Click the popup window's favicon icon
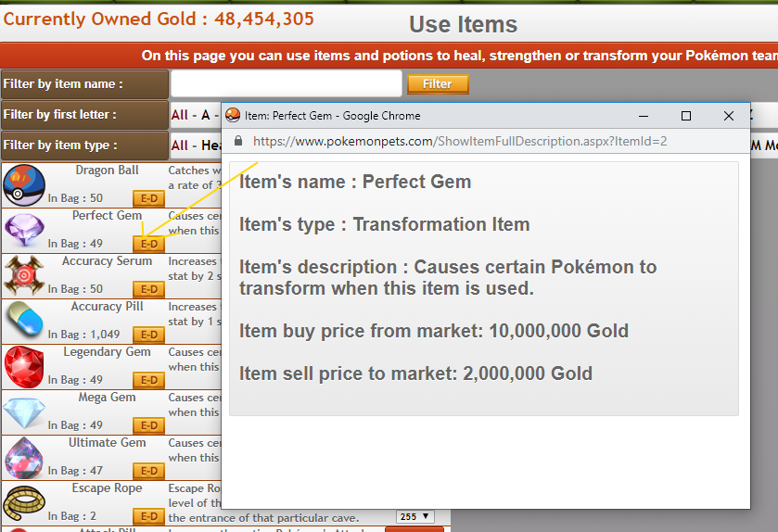The height and width of the screenshot is (532, 778). coord(234,116)
